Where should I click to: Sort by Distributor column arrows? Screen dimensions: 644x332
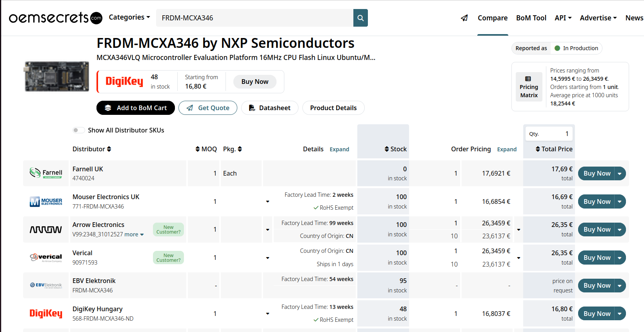click(x=109, y=149)
